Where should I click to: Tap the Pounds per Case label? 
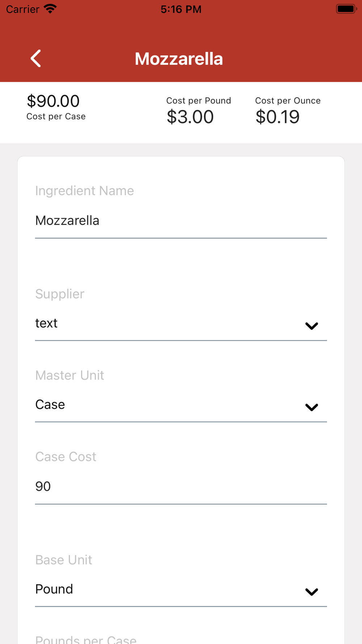[86, 639]
